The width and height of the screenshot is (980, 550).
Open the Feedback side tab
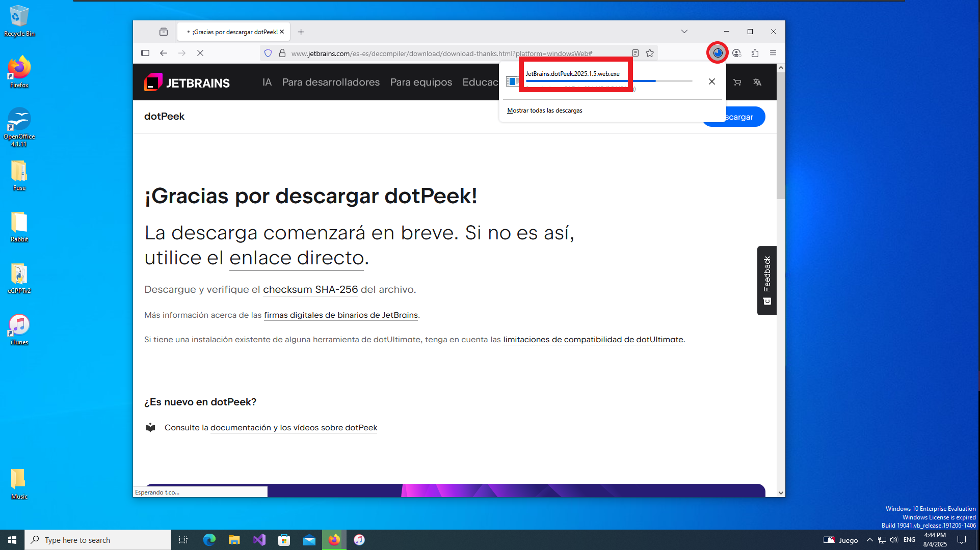[767, 281]
